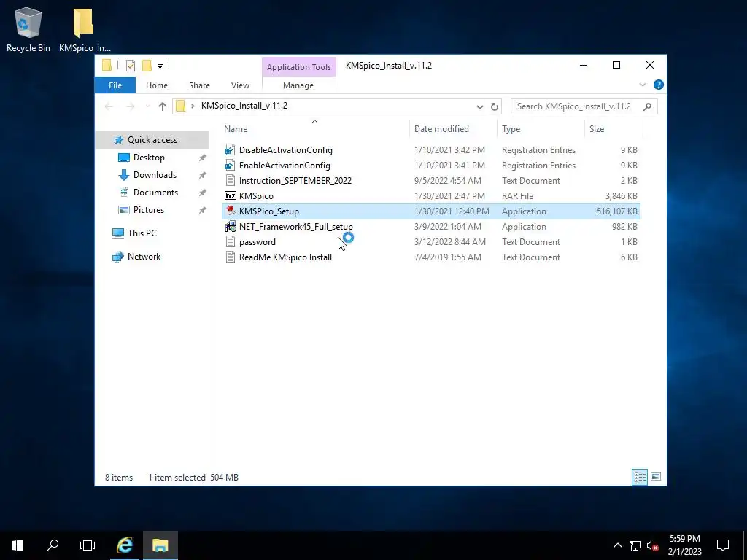This screenshot has height=560, width=747.
Task: Select the ReadMe KMSpico Install file icon
Action: click(x=230, y=257)
